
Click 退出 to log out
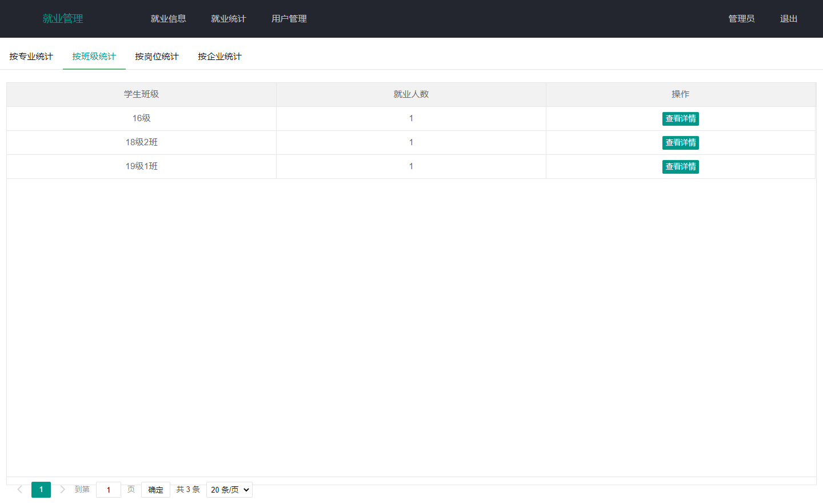pos(788,19)
